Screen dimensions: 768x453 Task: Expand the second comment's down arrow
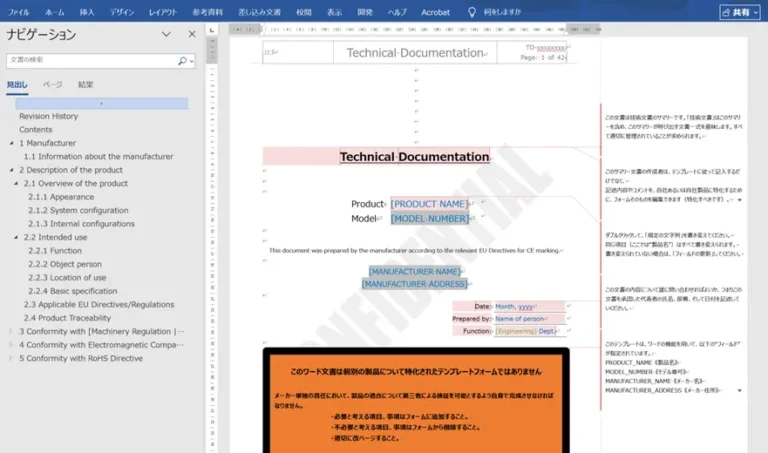click(740, 200)
